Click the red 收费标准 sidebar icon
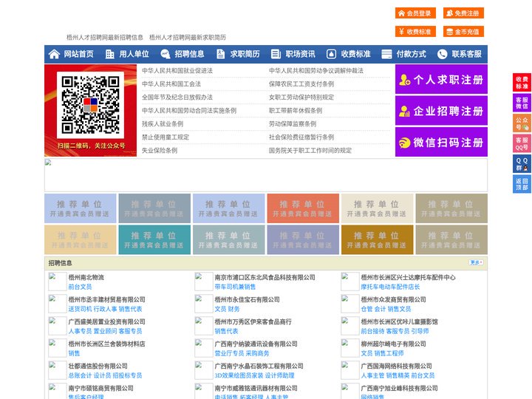Viewport: 532px width, 399px height. tap(522, 83)
